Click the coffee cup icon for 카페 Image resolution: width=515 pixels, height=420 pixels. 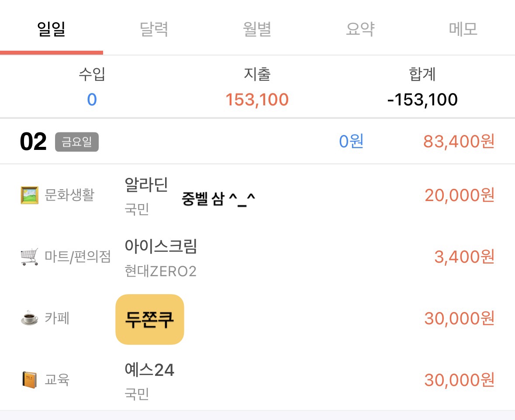click(x=30, y=318)
